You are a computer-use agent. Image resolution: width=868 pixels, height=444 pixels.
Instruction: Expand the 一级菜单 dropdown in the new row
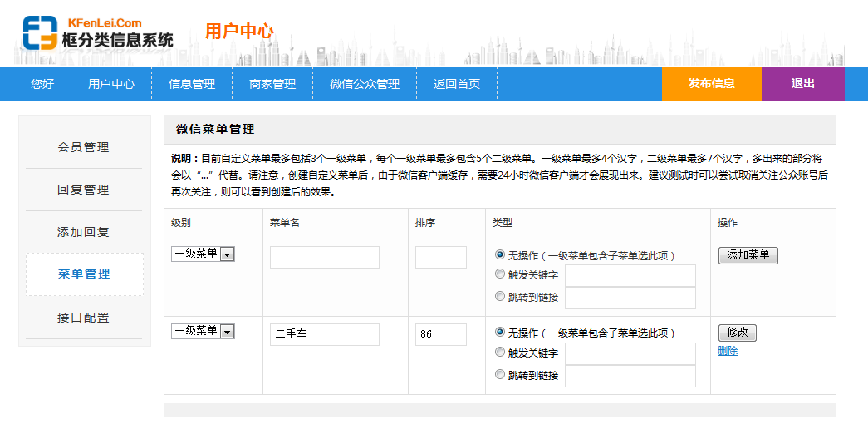(203, 254)
